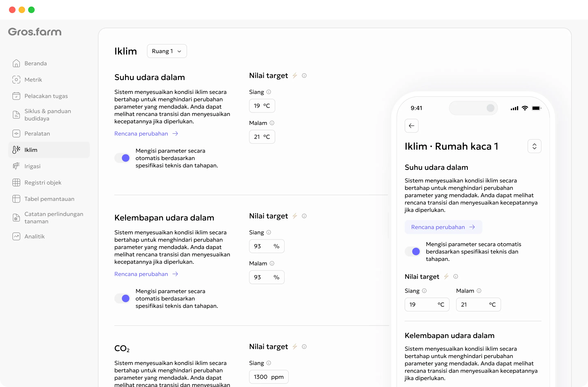
Task: Edit the humidity Malam 93 % field
Action: coord(267,277)
